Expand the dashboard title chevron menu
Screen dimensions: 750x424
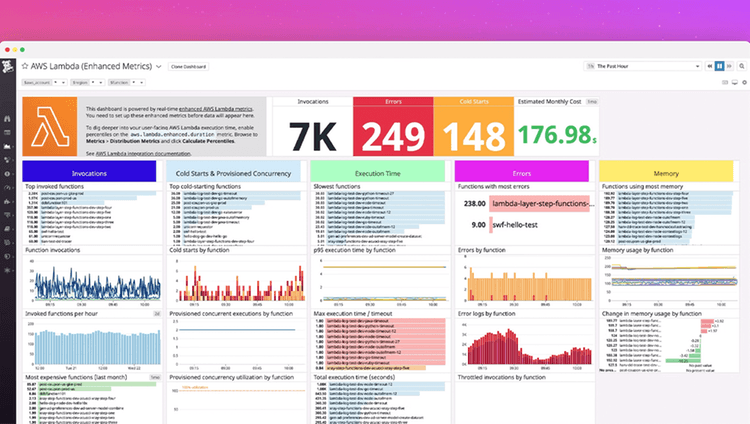[159, 67]
